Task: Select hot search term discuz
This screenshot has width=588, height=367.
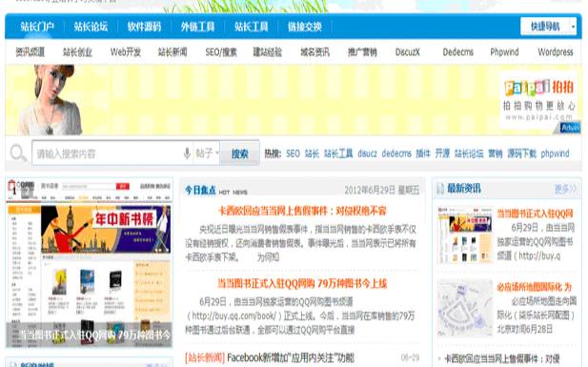Action: [x=367, y=153]
